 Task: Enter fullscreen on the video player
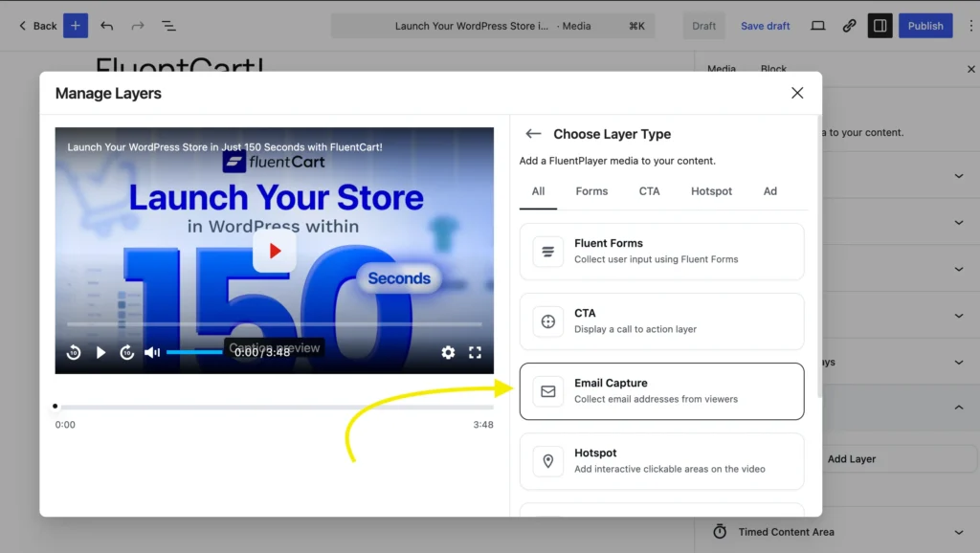[x=475, y=352]
